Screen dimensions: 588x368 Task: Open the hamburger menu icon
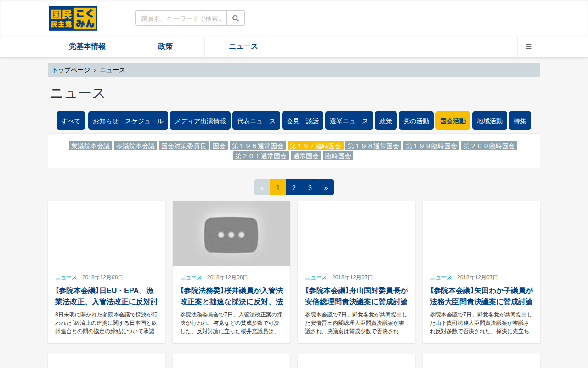(529, 46)
